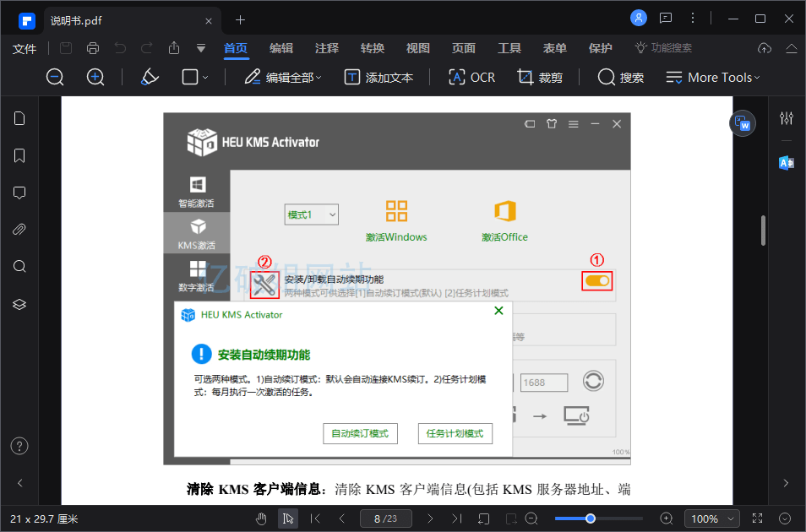This screenshot has width=806, height=532.
Task: Open the vertical three-dot menu
Action: click(693, 19)
